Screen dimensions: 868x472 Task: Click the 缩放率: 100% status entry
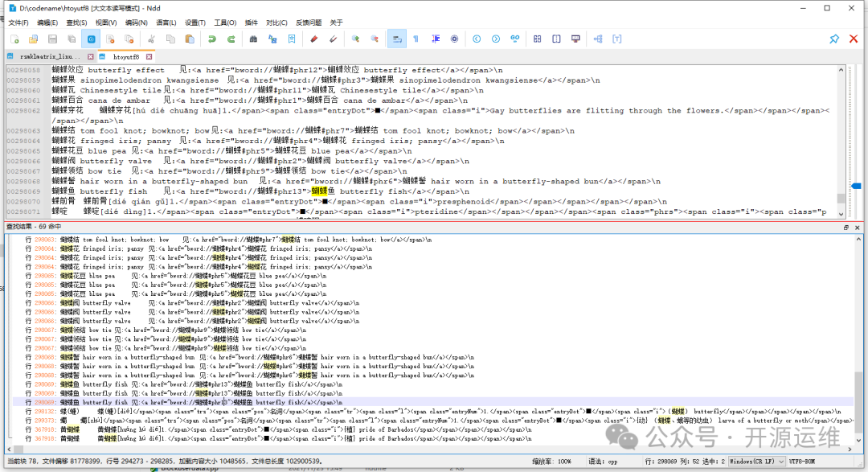(551, 462)
